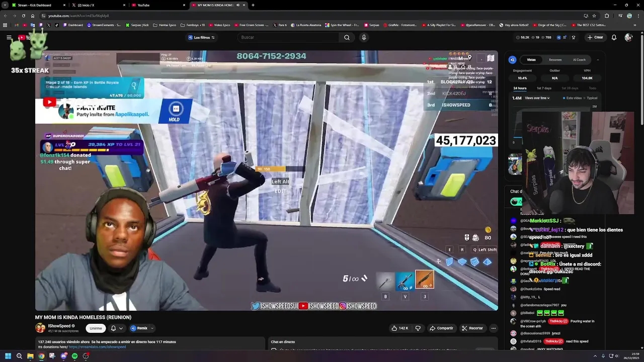Open the browser extensions puzzle icon

[x=607, y=16]
